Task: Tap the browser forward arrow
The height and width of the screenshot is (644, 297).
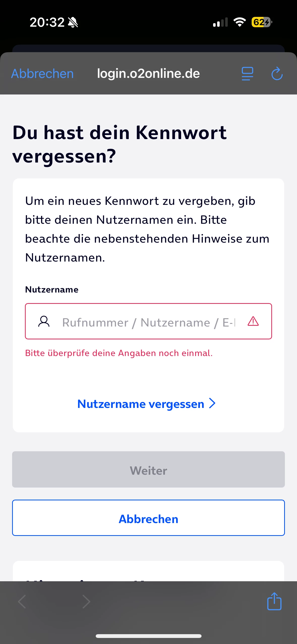Action: [86, 602]
